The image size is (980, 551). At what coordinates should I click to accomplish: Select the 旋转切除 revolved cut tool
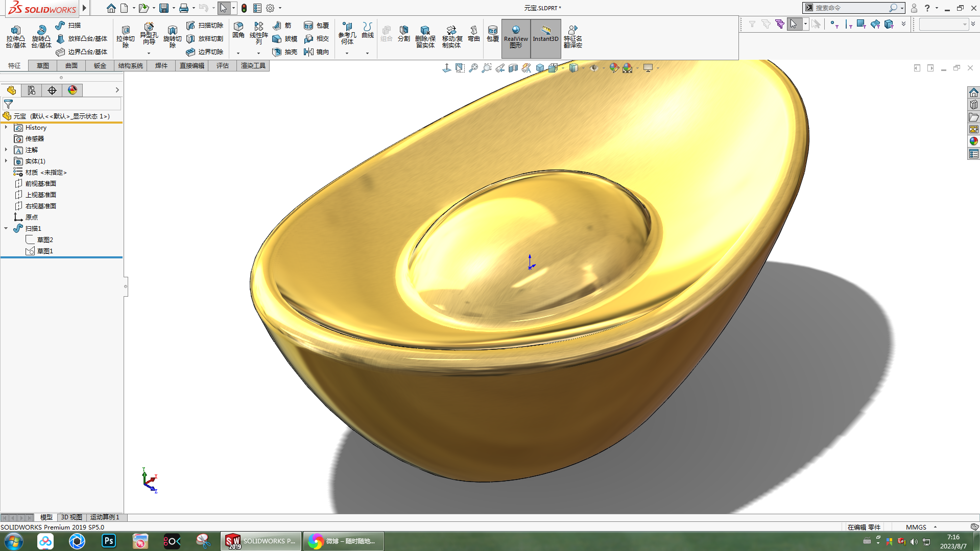click(x=172, y=37)
